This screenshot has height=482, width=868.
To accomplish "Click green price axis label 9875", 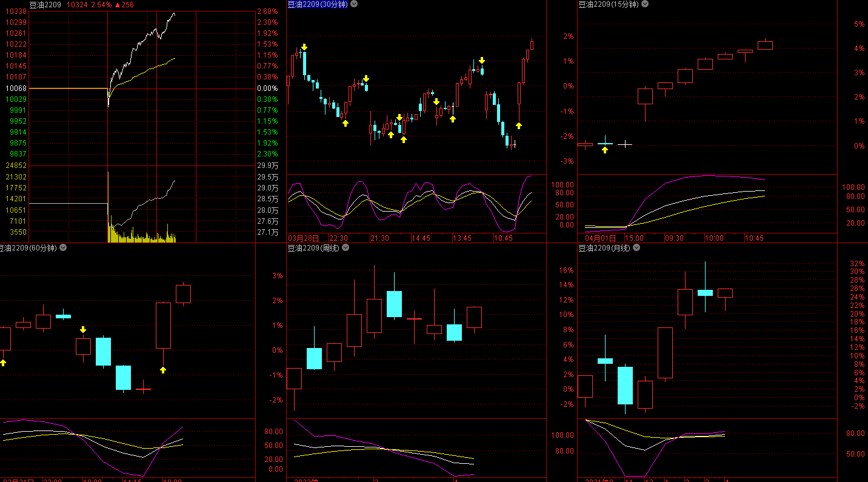I will coord(18,143).
